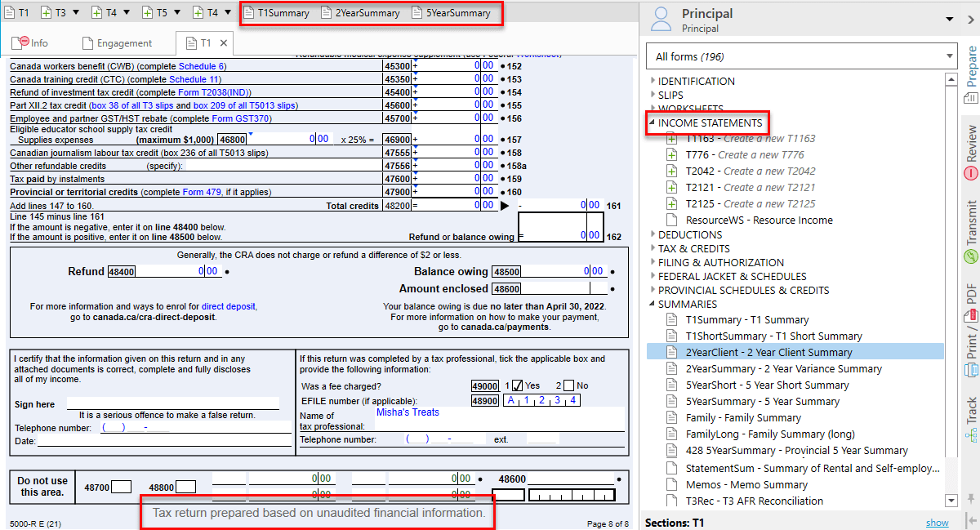
Task: Collapse the SUMMARIES section
Action: click(653, 304)
